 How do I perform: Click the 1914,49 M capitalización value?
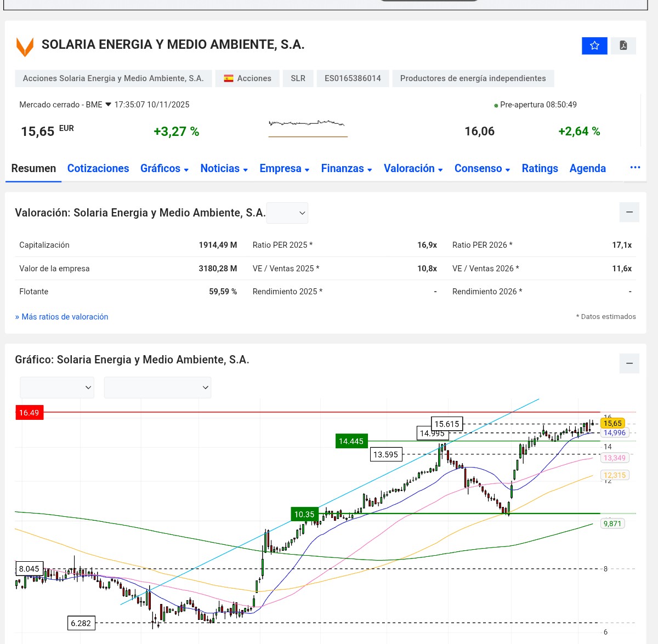[x=218, y=245]
